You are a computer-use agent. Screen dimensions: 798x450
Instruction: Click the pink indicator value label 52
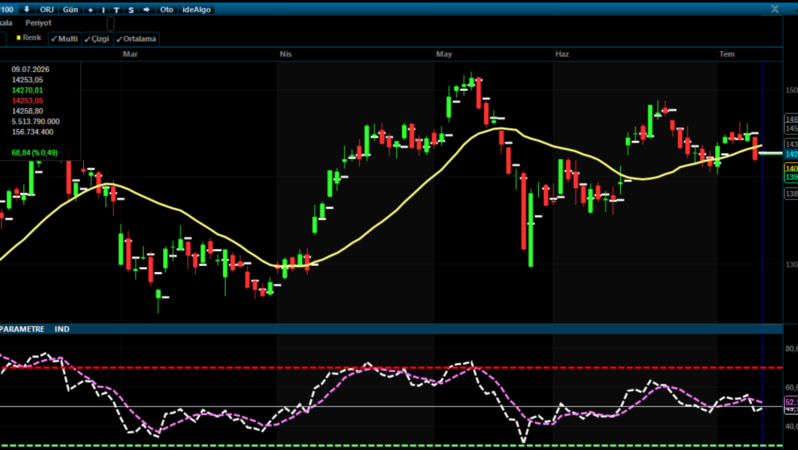pos(791,402)
